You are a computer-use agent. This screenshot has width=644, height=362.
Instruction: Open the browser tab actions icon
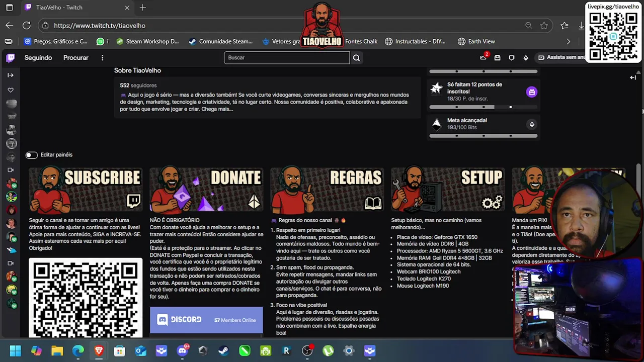click(10, 8)
